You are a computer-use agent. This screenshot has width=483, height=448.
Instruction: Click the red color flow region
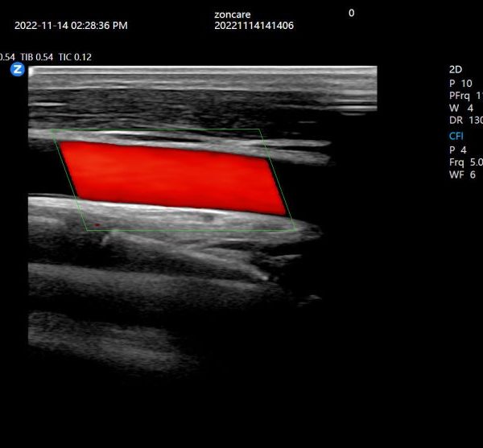point(173,177)
